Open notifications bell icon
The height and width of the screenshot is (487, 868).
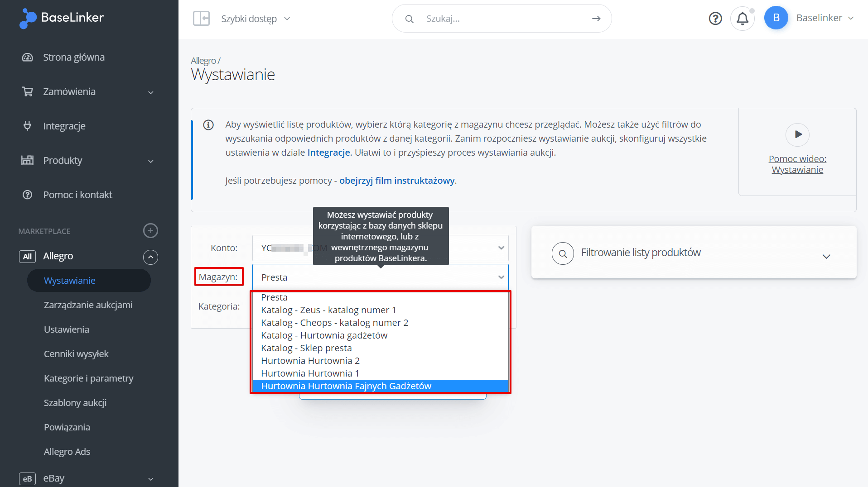coord(742,19)
